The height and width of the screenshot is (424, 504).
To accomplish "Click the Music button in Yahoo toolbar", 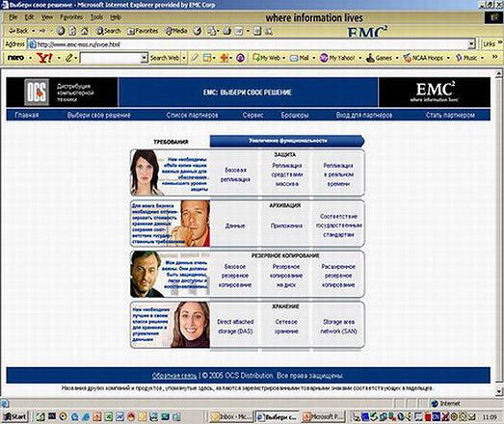I will point(466,58).
